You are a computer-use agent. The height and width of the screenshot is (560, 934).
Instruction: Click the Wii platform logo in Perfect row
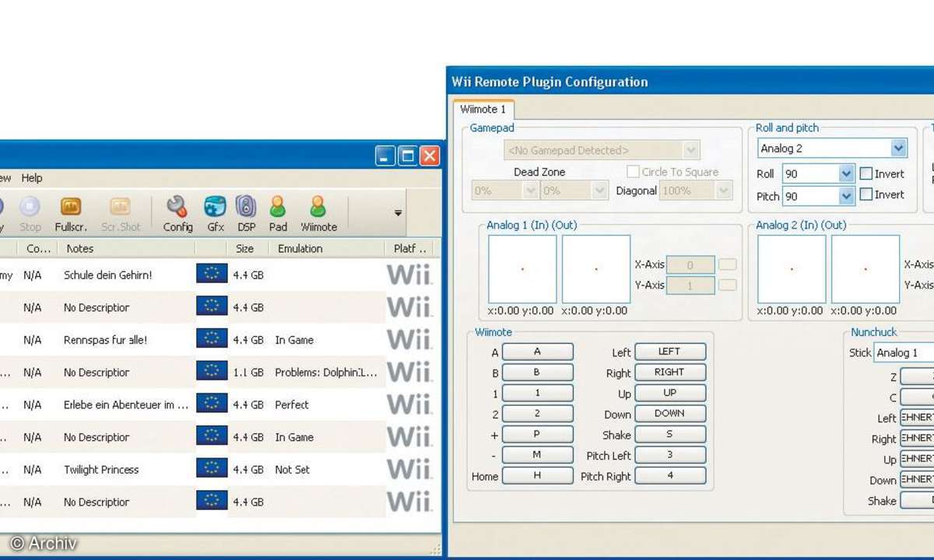[x=409, y=404]
